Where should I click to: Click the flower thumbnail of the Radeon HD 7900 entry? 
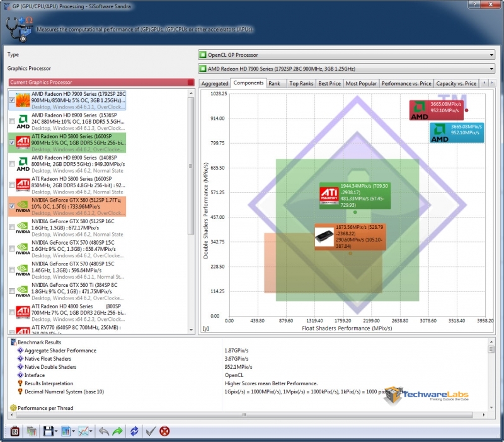(x=23, y=100)
